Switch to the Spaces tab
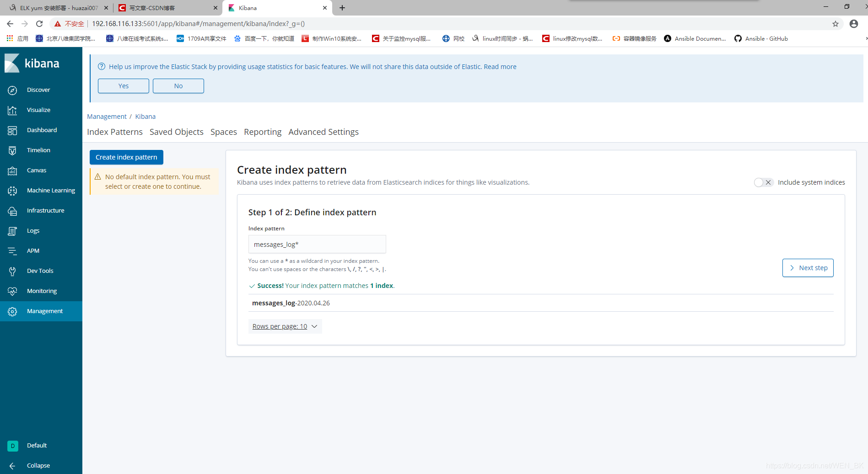This screenshot has height=474, width=868. [224, 132]
